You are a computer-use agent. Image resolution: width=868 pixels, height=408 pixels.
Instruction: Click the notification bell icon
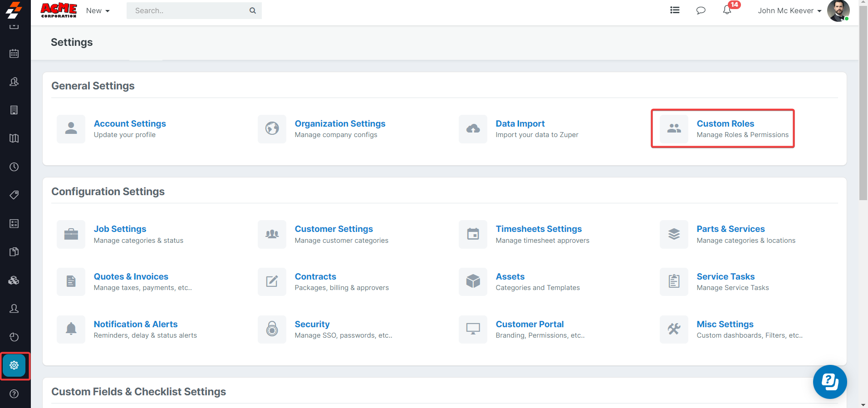tap(727, 10)
